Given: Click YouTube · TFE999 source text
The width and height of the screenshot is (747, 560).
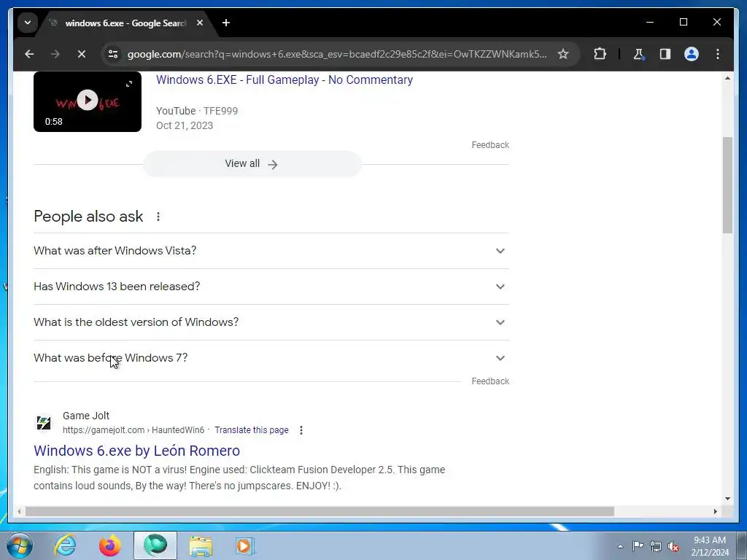Looking at the screenshot, I should click(x=197, y=111).
